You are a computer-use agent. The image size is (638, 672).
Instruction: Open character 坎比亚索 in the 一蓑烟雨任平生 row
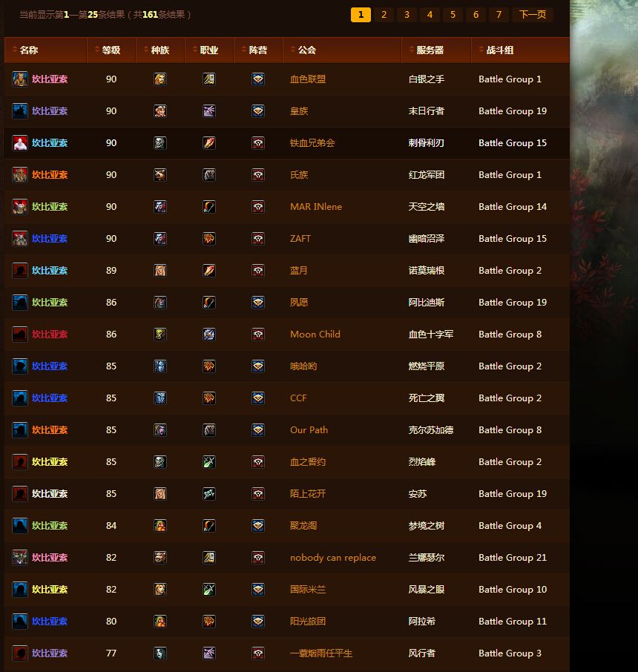tap(50, 653)
